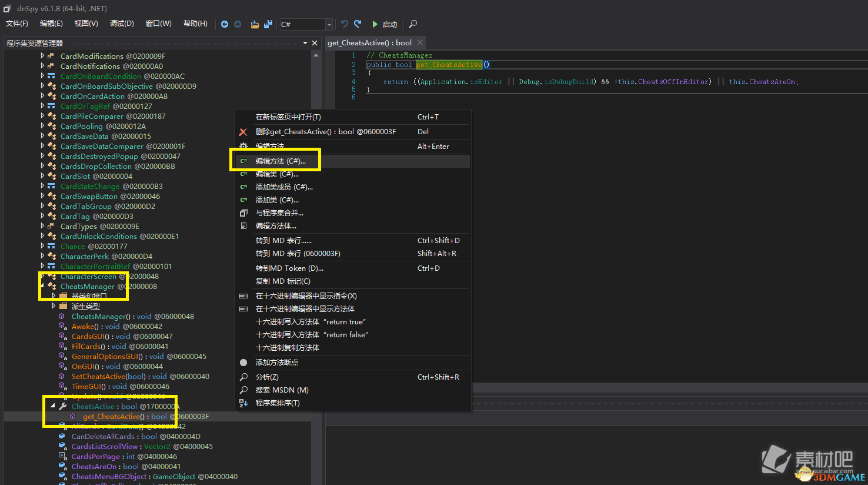Image resolution: width=868 pixels, height=485 pixels.
Task: Collapse the CheatsManager tree node
Action: click(42, 286)
